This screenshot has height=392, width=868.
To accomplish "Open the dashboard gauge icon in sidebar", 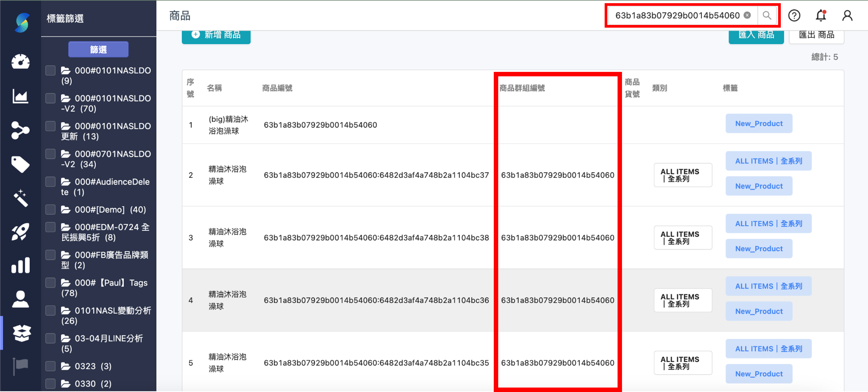I will pos(21,62).
